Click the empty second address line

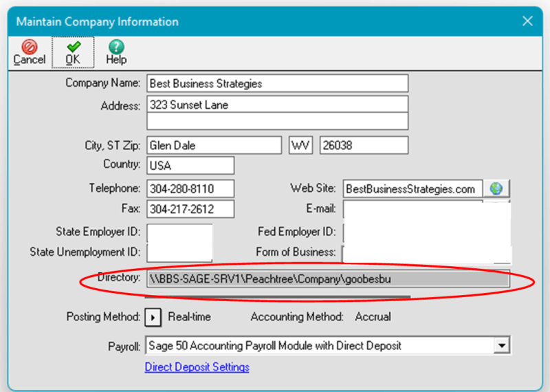[277, 121]
